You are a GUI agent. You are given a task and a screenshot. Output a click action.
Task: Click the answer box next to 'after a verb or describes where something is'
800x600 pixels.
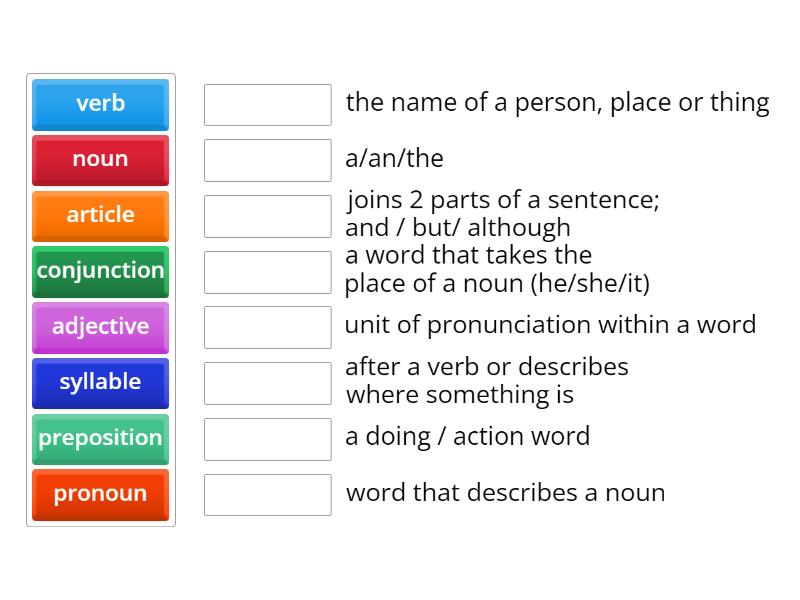(x=267, y=382)
